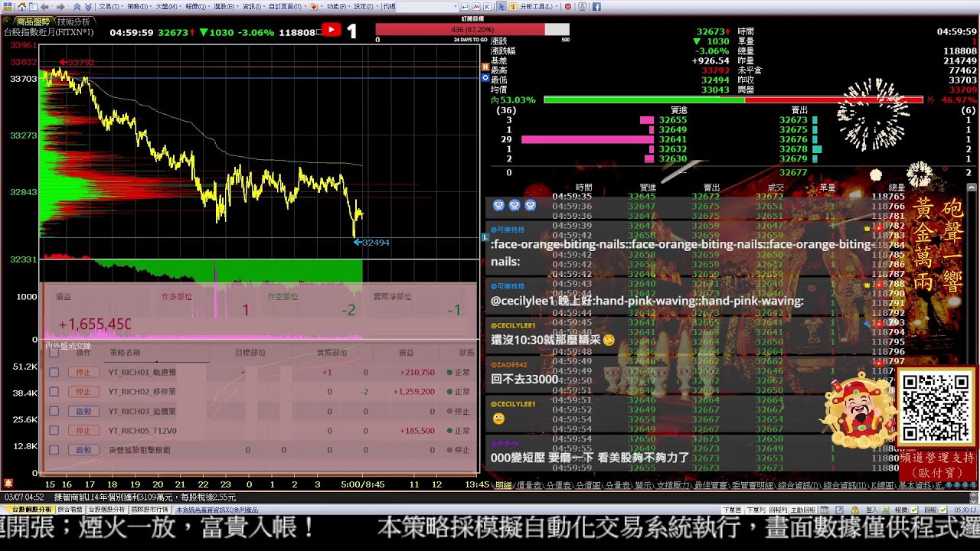
Task: Click 停止 button for YT_RICH01
Action: pos(83,372)
